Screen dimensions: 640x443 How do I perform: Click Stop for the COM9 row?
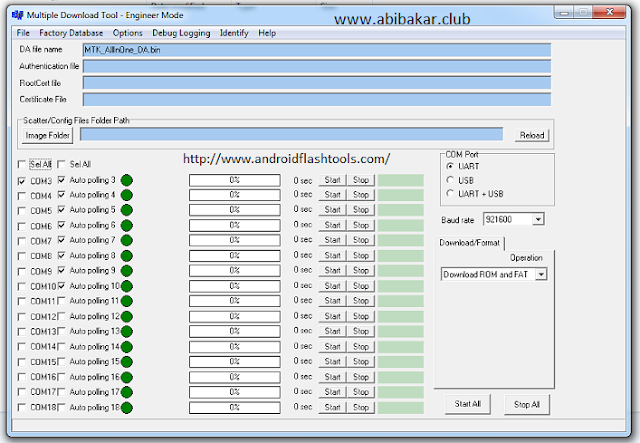click(x=361, y=270)
